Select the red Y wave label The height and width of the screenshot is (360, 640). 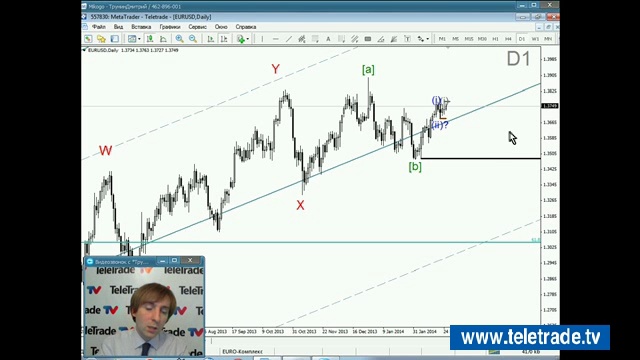[276, 69]
